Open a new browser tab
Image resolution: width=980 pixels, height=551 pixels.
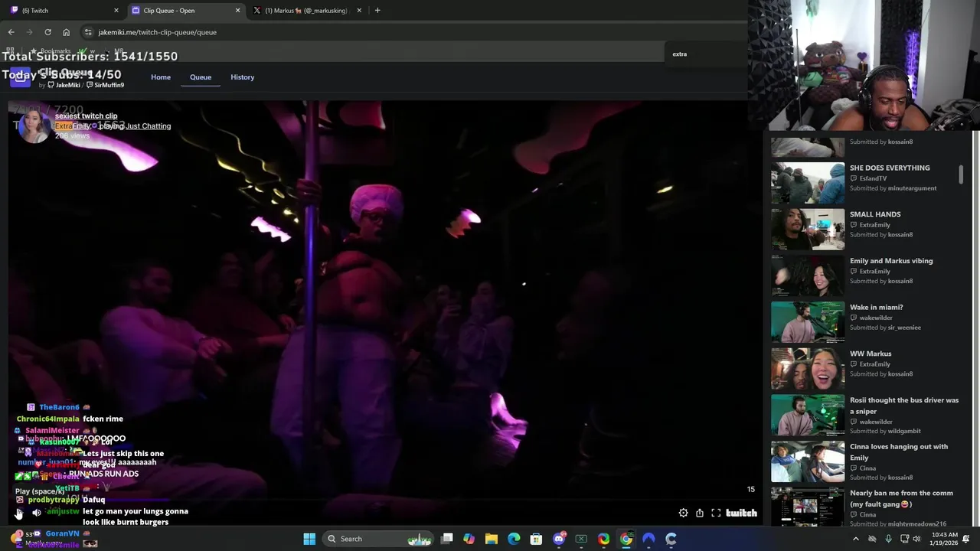[x=377, y=10]
